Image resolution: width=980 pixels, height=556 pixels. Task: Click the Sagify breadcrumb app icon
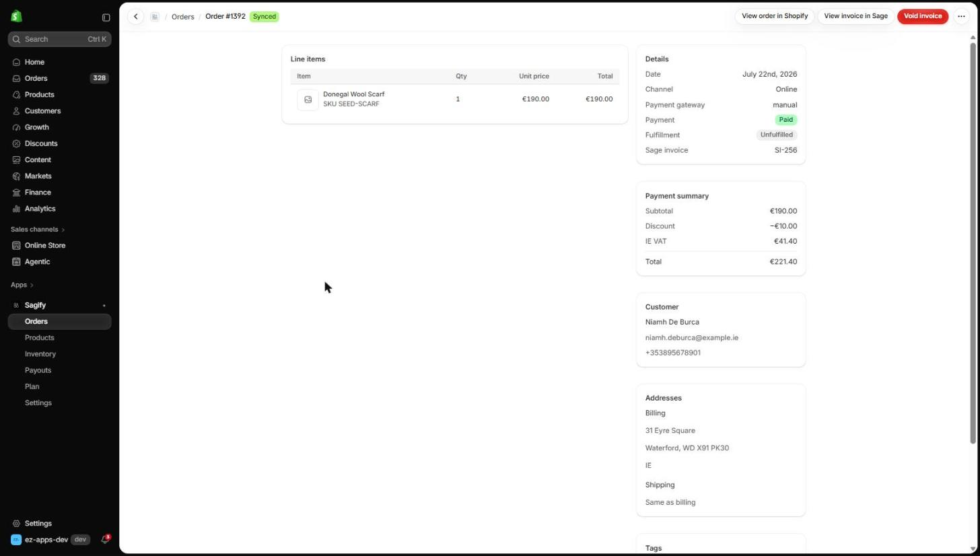pos(155,17)
